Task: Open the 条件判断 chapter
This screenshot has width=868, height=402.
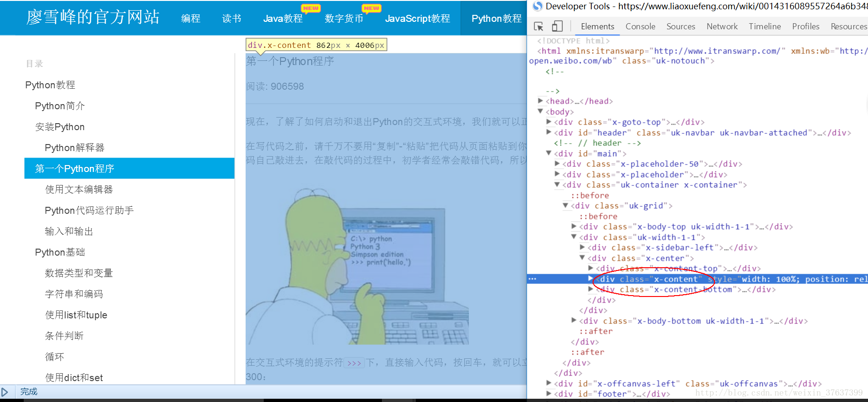Action: [x=64, y=336]
